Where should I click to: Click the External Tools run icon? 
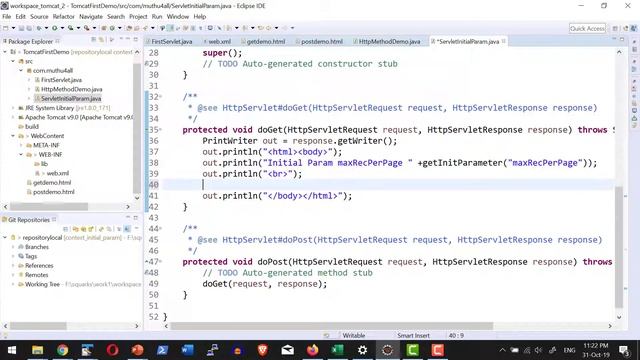(x=86, y=28)
